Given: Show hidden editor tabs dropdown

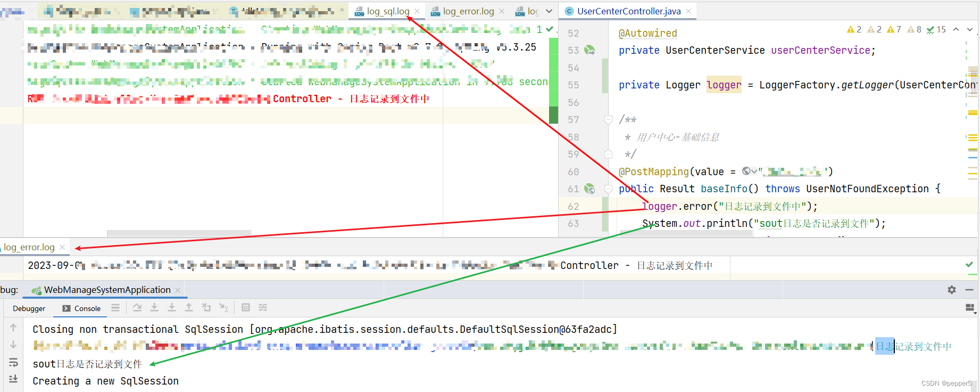Looking at the screenshot, I should [x=549, y=11].
